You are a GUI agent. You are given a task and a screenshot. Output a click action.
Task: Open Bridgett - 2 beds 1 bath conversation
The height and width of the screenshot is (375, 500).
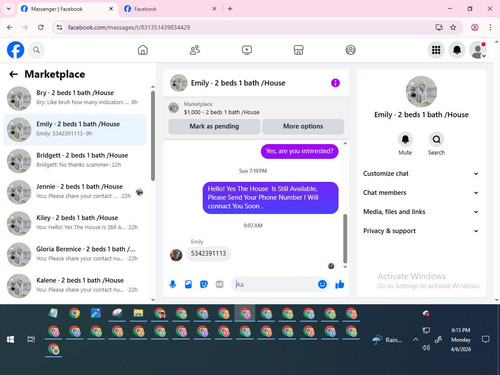pos(75,161)
